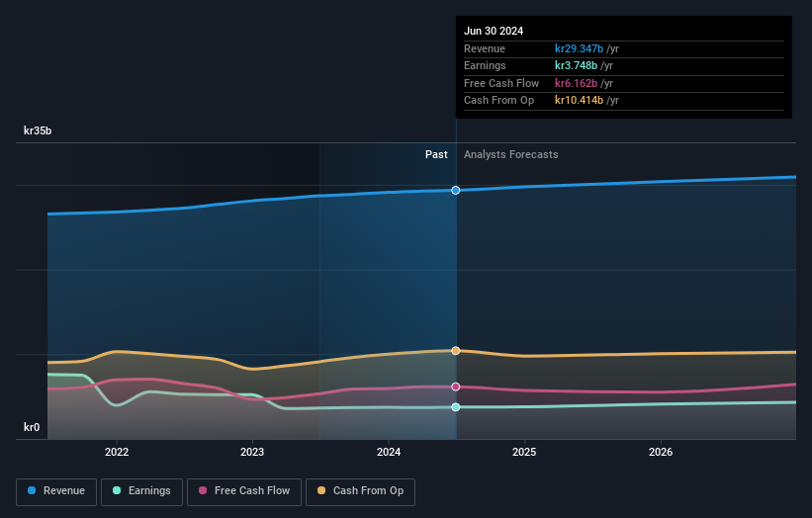The width and height of the screenshot is (812, 518).
Task: Click the Jun 30 2024 tooltip date
Action: [x=494, y=31]
